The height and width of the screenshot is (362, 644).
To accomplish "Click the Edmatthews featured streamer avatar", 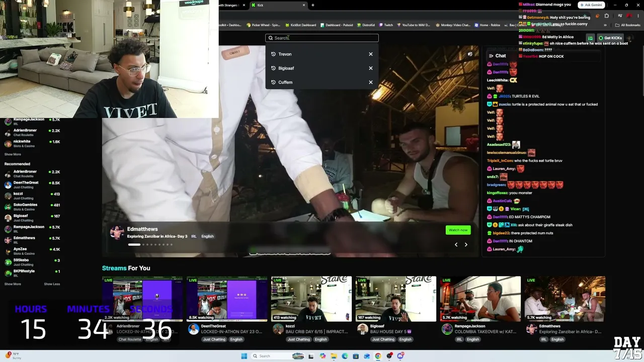I will [x=117, y=232].
